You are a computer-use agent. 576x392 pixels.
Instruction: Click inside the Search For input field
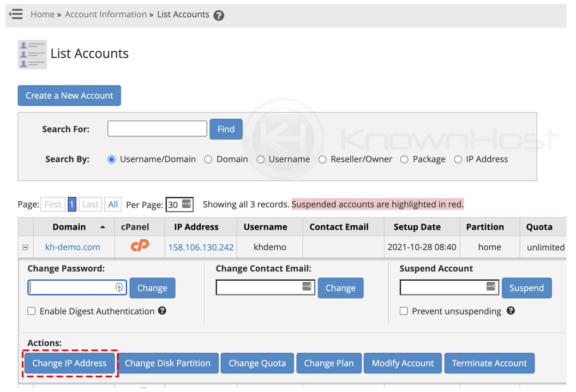click(x=157, y=129)
